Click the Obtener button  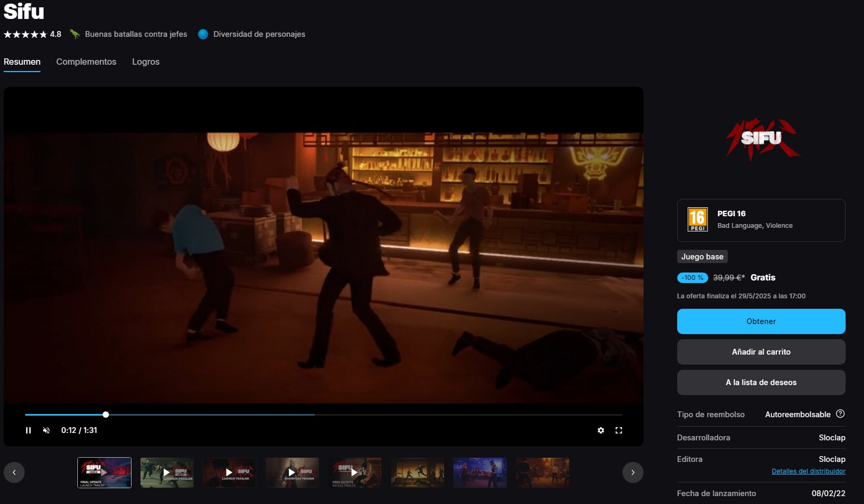click(x=761, y=321)
